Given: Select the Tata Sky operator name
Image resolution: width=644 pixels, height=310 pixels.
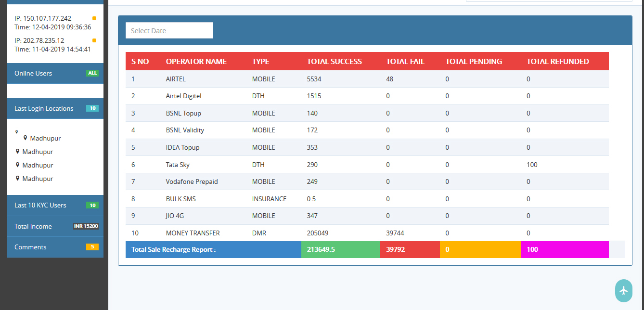Looking at the screenshot, I should (178, 165).
